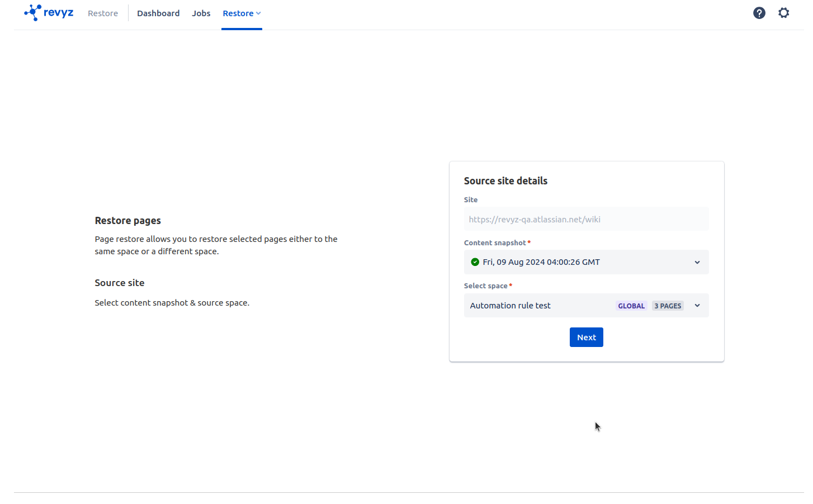Click the grey Restore app label
Viewport: 813px width, 504px height.
[103, 13]
